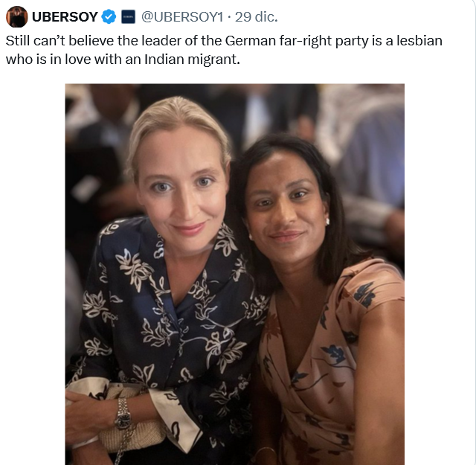This screenshot has width=476, height=465.
Task: Click the pearl earring in the photo
Action: pyautogui.click(x=327, y=222)
